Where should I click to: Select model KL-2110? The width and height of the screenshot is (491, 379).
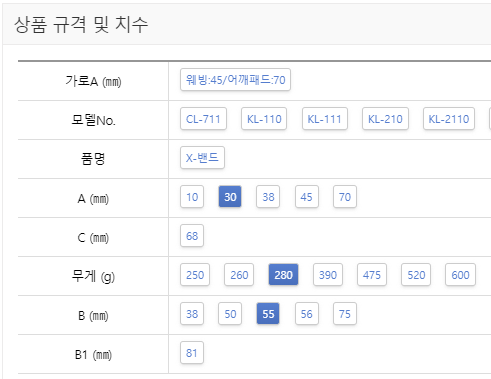(x=449, y=119)
